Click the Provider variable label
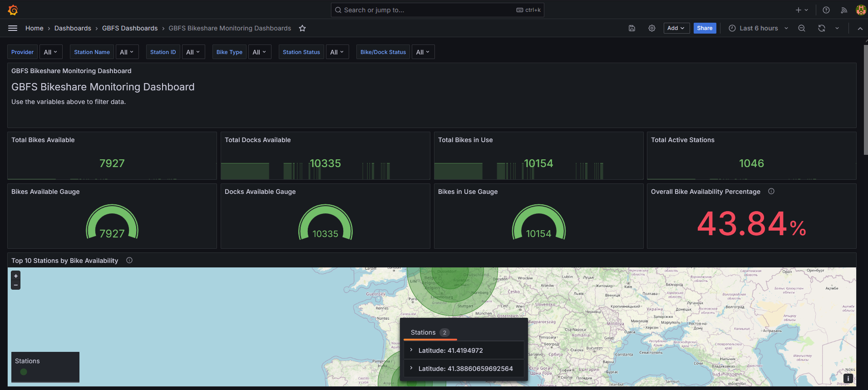Viewport: 868px width, 390px height. 22,52
